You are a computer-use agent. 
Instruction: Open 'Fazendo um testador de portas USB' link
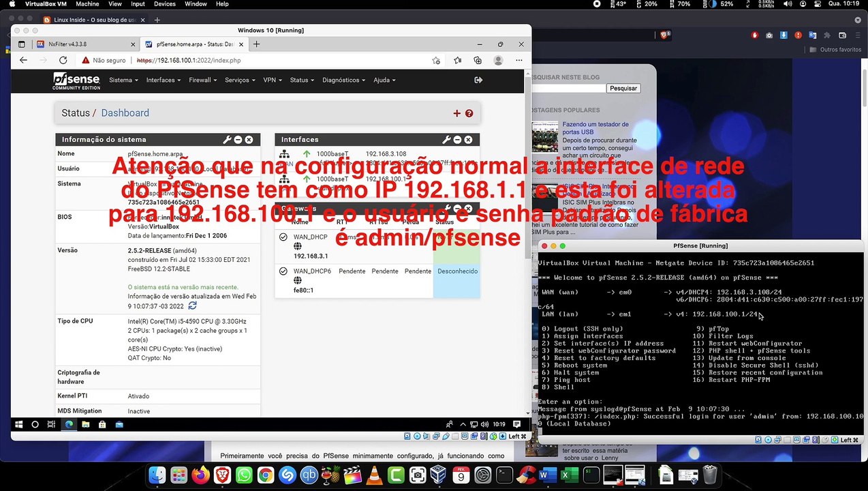pos(595,128)
